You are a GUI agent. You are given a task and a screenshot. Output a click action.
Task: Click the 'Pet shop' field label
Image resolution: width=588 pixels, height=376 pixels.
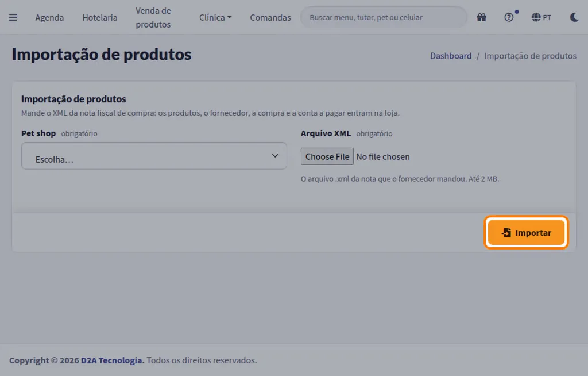point(38,133)
